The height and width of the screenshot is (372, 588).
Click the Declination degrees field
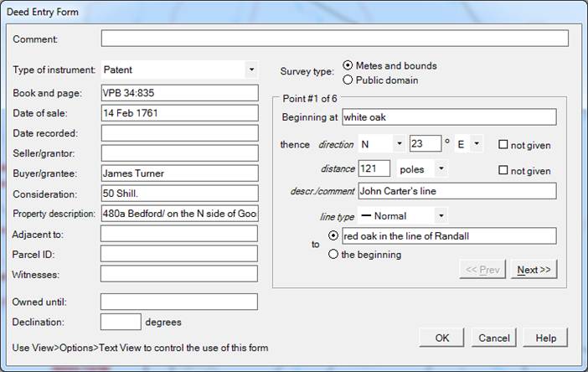(121, 322)
